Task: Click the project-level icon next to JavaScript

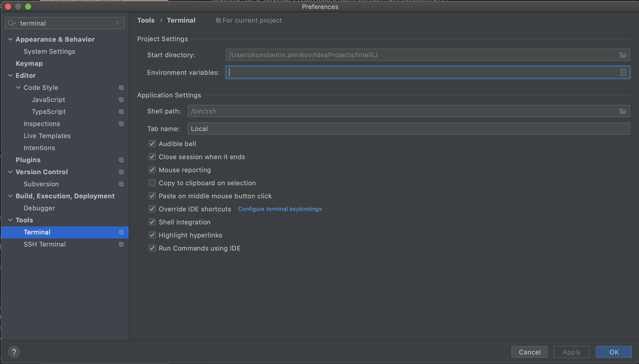Action: tap(121, 100)
